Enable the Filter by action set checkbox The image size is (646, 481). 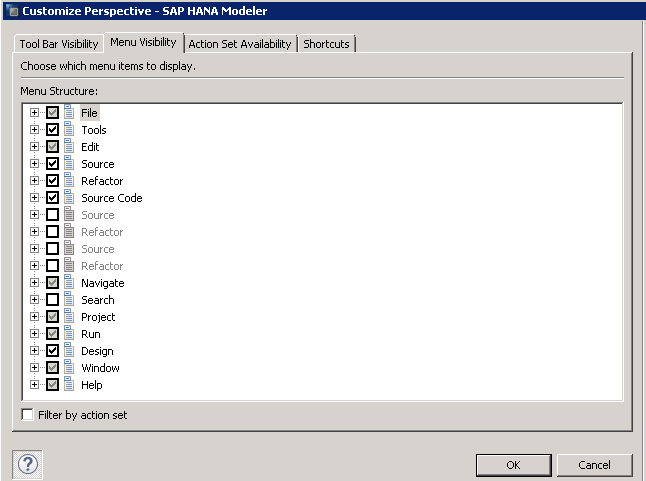point(27,415)
